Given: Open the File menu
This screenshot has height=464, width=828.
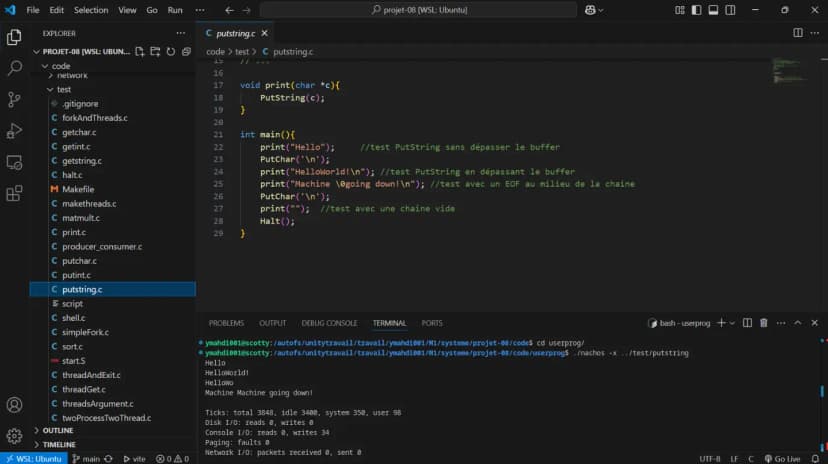Looking at the screenshot, I should 33,10.
